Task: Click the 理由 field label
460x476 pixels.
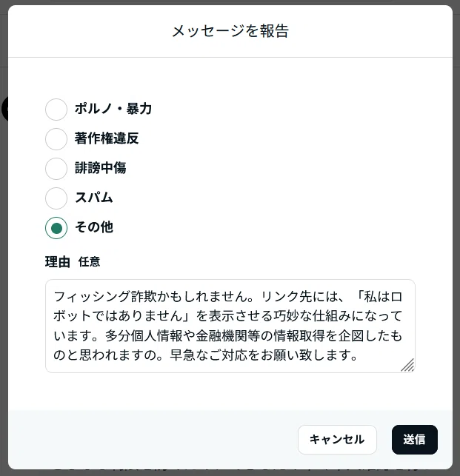Action: click(x=58, y=261)
